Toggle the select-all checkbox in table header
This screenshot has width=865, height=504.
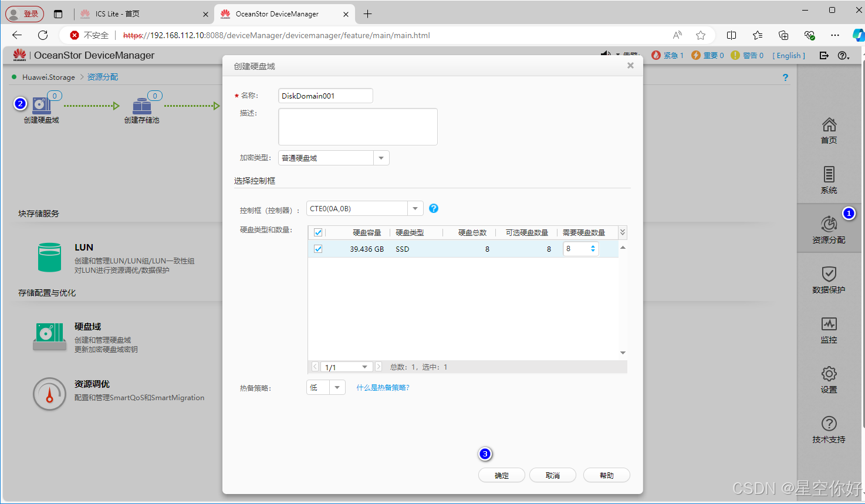tap(318, 232)
